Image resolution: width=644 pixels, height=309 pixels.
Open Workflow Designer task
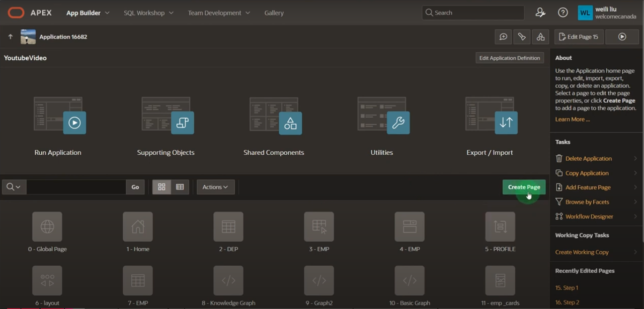click(589, 217)
